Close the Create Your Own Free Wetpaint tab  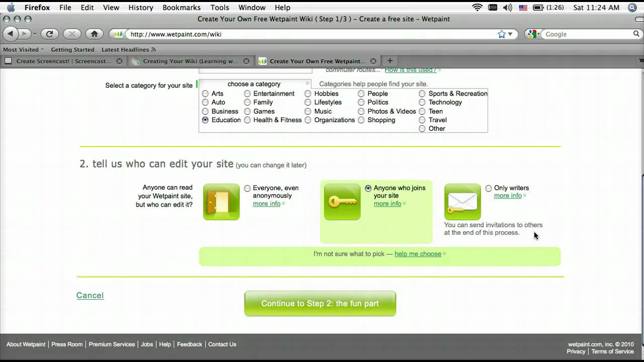point(373,61)
